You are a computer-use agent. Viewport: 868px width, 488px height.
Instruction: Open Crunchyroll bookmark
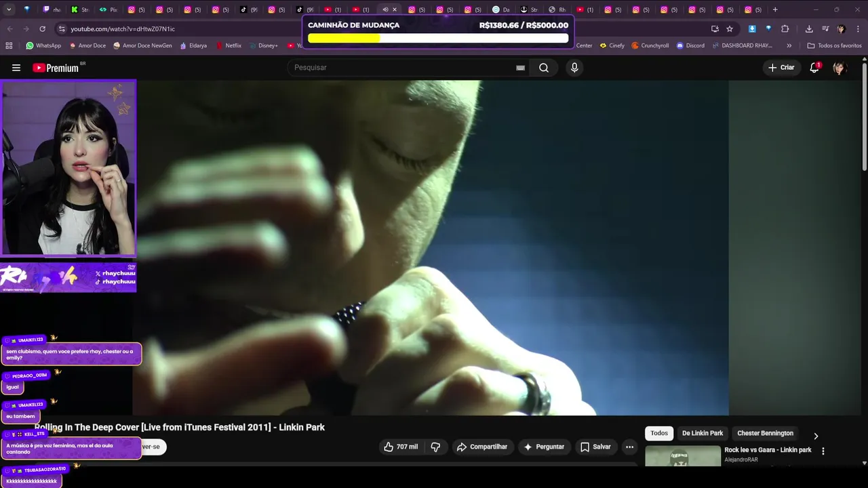coord(650,45)
